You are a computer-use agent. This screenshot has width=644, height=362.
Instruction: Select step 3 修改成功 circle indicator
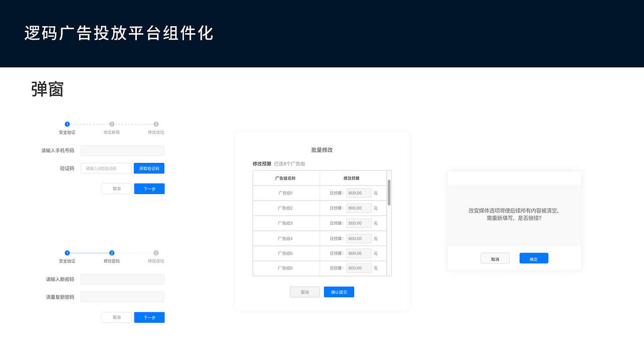(155, 124)
